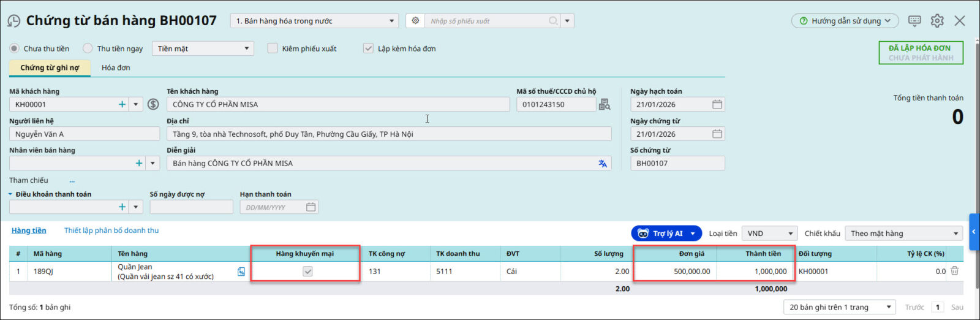The height and width of the screenshot is (320, 980).
Task: Switch to the Hóa đơn tab
Action: tap(116, 68)
